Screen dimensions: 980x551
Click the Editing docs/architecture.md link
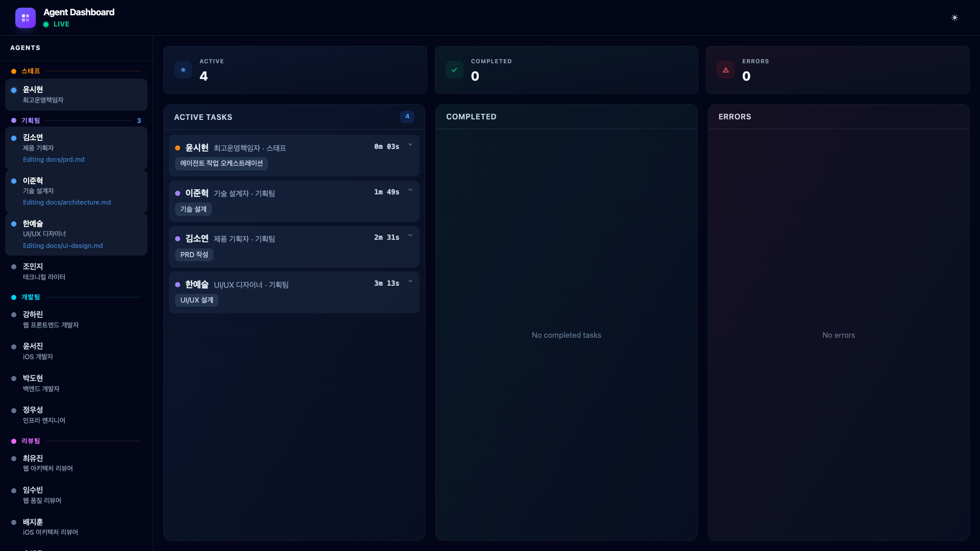[67, 203]
